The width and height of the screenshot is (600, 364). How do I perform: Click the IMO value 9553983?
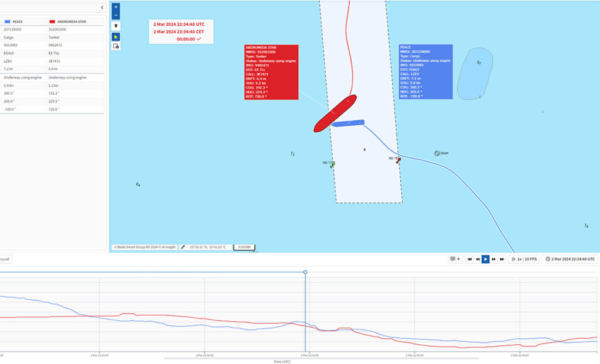click(x=11, y=45)
